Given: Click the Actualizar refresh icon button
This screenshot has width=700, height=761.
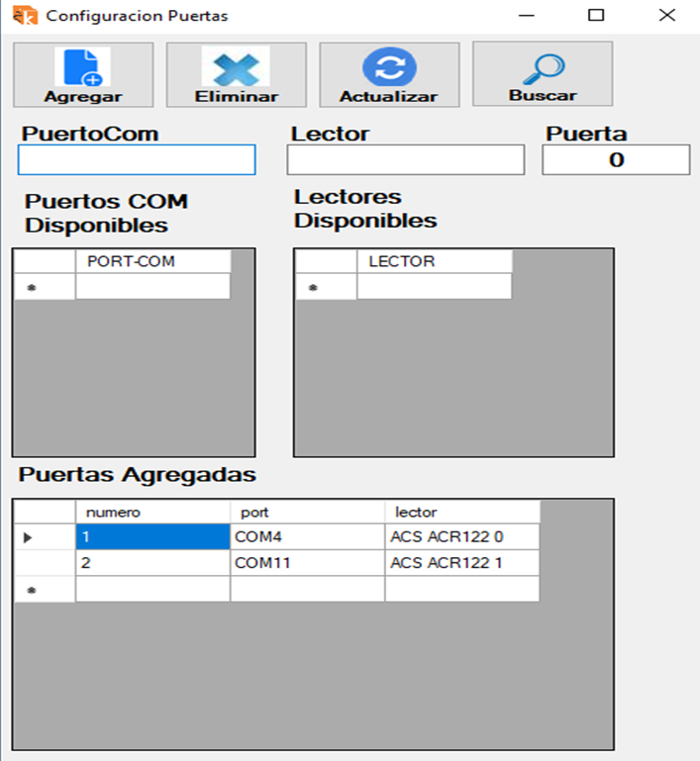Looking at the screenshot, I should tap(389, 74).
